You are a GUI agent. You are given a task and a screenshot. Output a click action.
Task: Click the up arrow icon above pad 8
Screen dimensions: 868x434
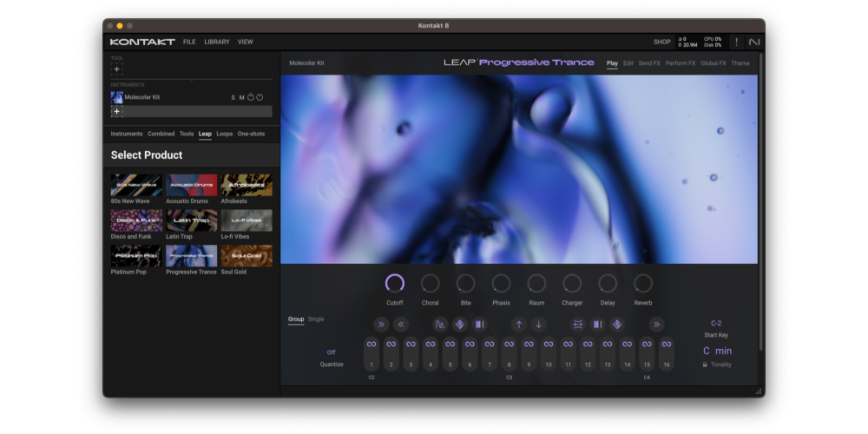point(519,325)
